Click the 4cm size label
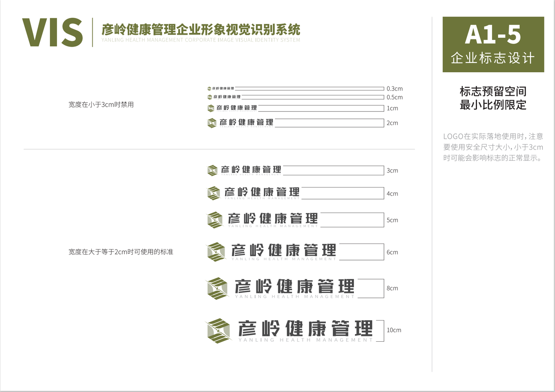555x392 pixels. [392, 194]
